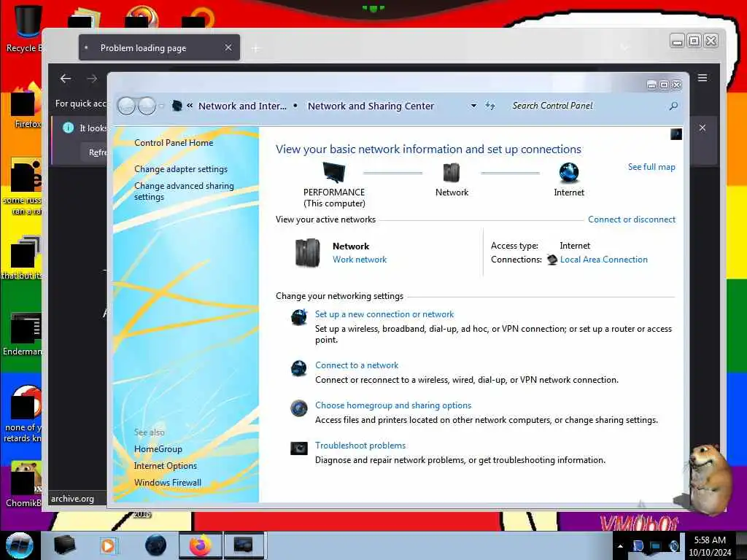
Task: Click the Network icon in the network map
Action: [x=451, y=172]
